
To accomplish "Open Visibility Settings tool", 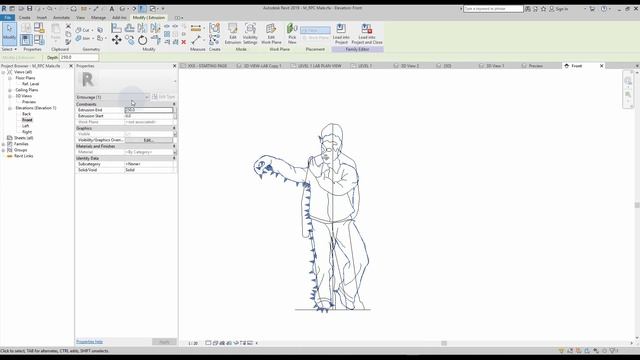I will (250, 33).
